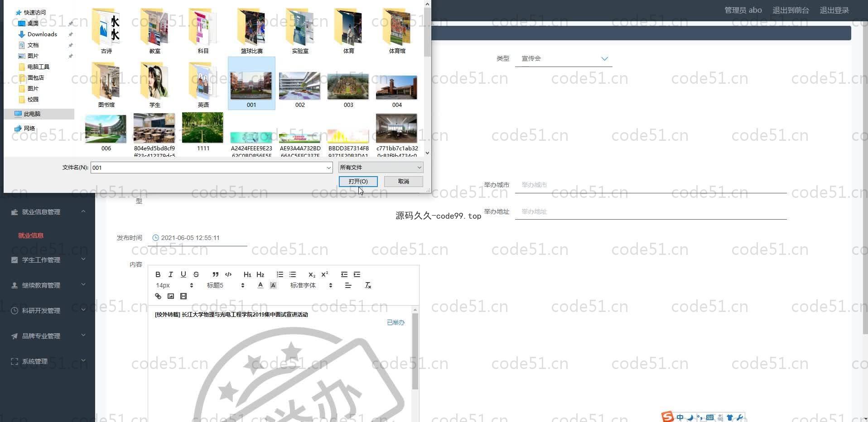Open the 所有文件 file type dropdown

[381, 168]
